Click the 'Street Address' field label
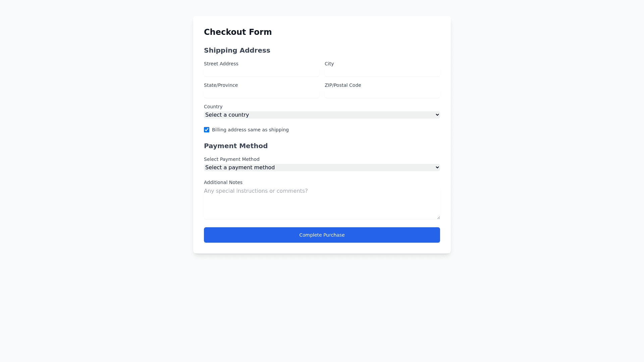The height and width of the screenshot is (362, 644). click(x=221, y=64)
